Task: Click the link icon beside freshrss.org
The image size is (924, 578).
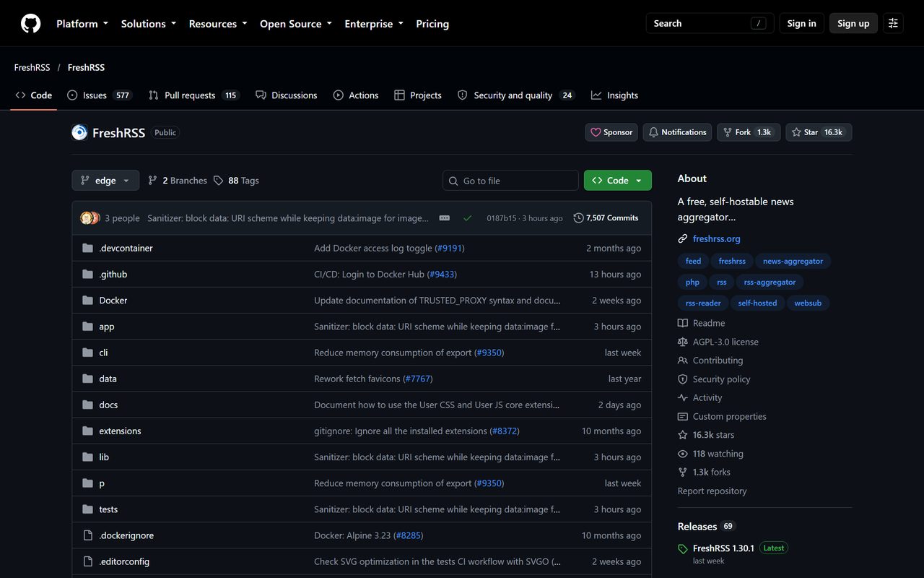Action: tap(683, 238)
